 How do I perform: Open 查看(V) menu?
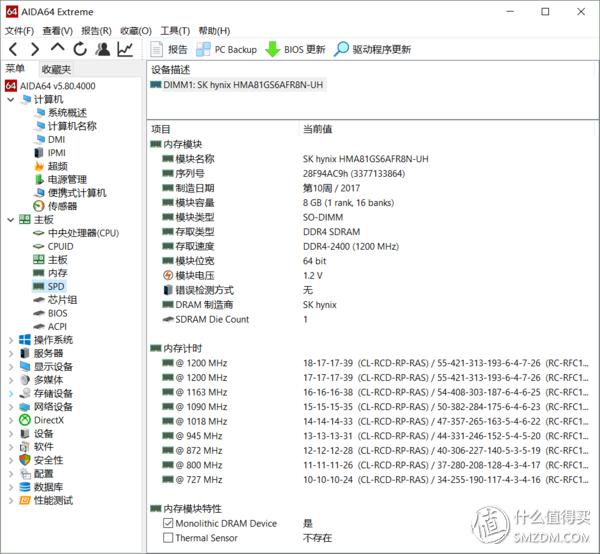[x=57, y=31]
